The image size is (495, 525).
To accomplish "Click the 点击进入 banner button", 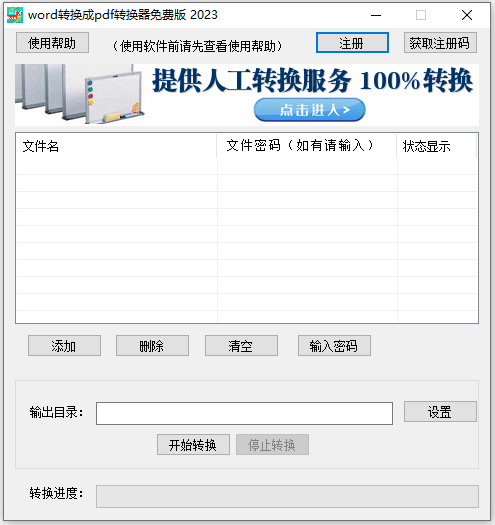I will [x=309, y=110].
